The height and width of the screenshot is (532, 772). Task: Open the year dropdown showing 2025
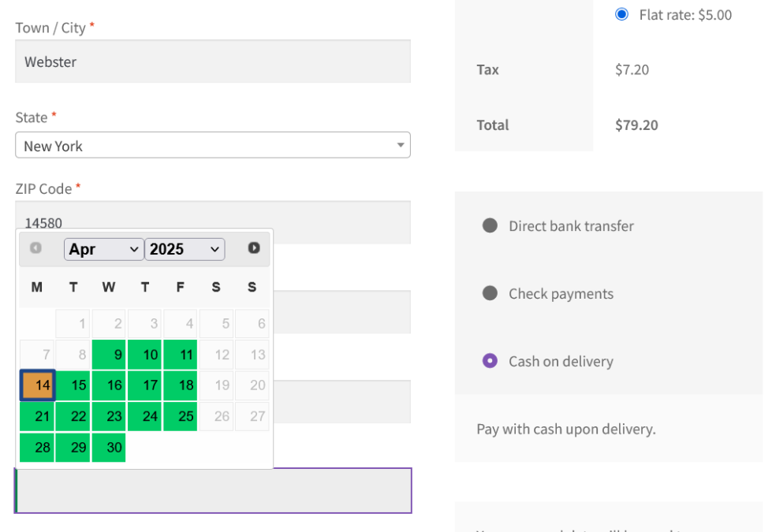(185, 249)
